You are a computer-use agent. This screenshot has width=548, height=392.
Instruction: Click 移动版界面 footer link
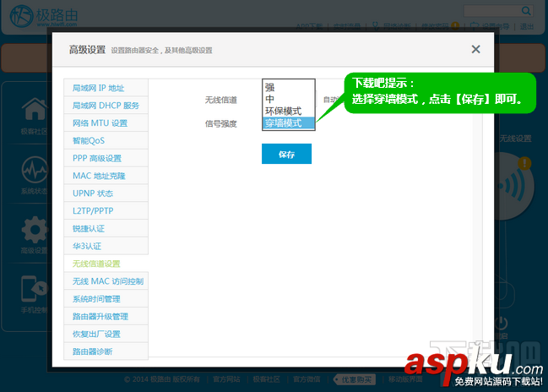(405, 379)
